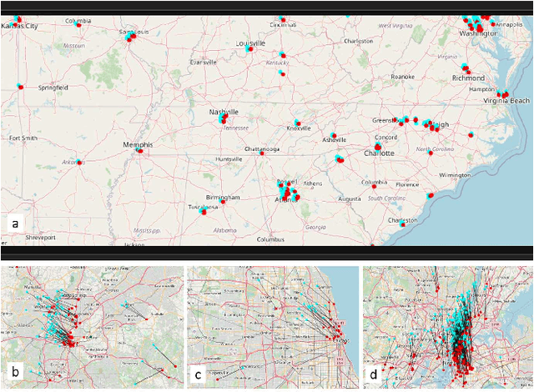The width and height of the screenshot is (534, 392).
Task: Click the coastal marker near Wilmington
Action: 431,196
